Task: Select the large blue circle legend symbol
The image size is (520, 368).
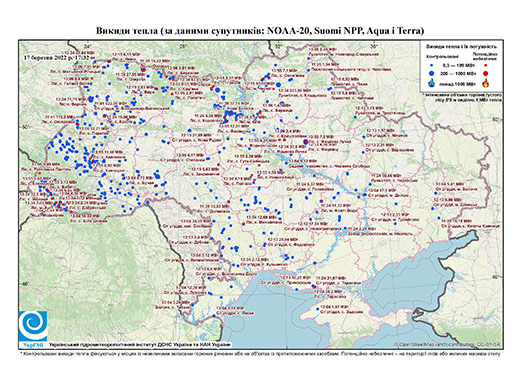Action: click(x=432, y=73)
